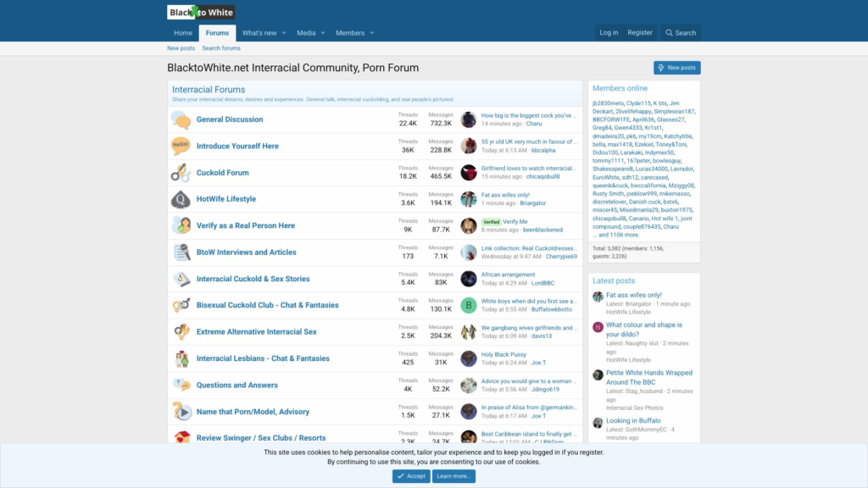
Task: Open the What's new tab
Action: [x=259, y=33]
